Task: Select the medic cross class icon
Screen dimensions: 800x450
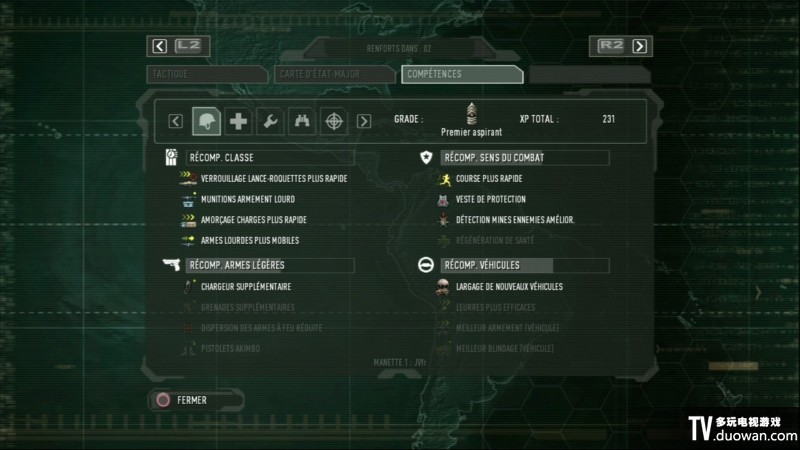Action: (238, 121)
